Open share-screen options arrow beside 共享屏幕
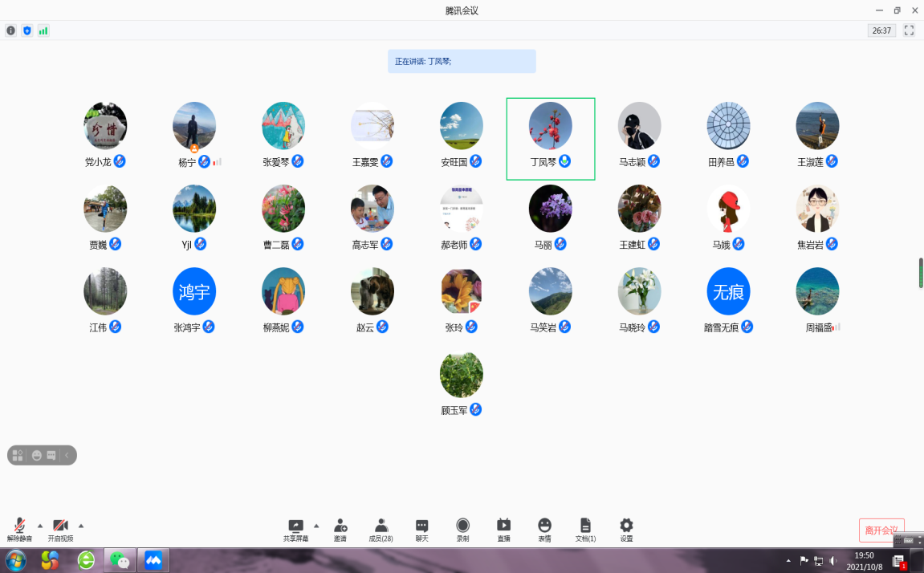 (x=316, y=526)
